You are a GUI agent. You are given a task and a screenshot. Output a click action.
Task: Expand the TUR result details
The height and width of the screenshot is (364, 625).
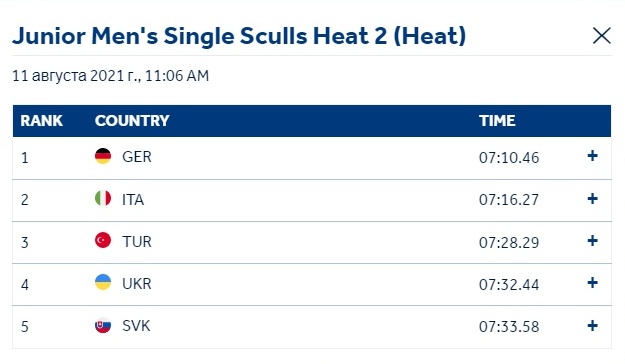(x=592, y=241)
